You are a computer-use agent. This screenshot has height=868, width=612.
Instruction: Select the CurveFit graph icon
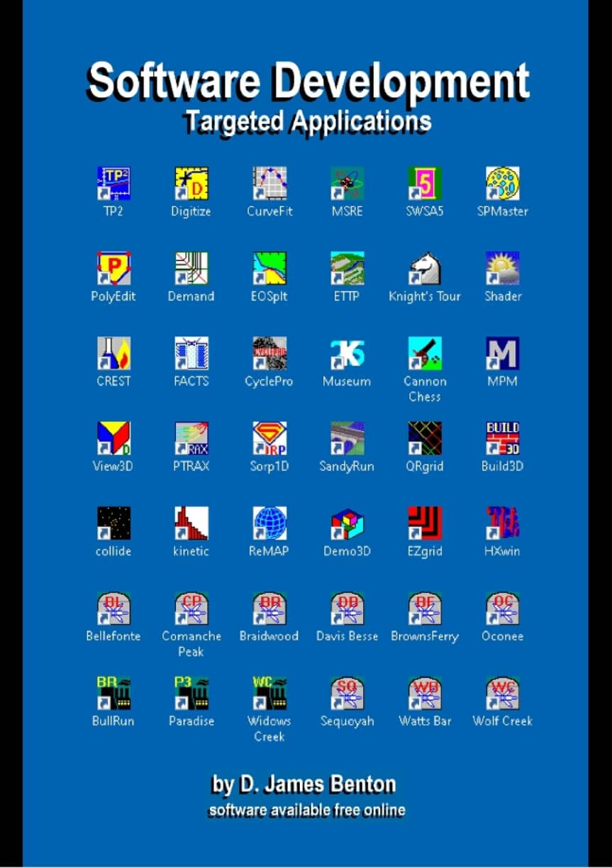point(269,184)
